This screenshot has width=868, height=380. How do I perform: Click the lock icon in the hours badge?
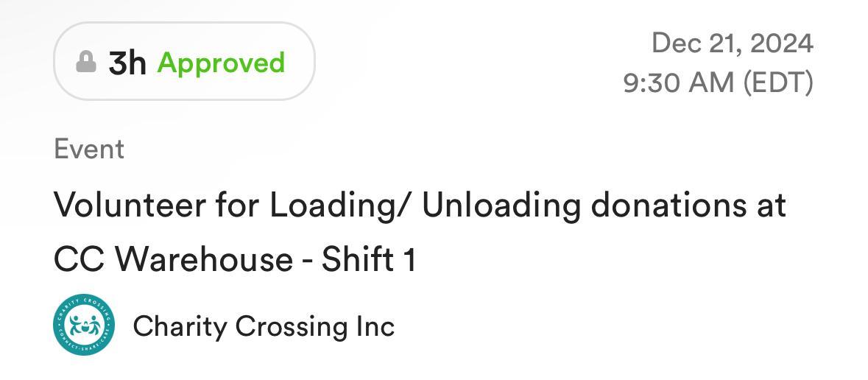(86, 63)
